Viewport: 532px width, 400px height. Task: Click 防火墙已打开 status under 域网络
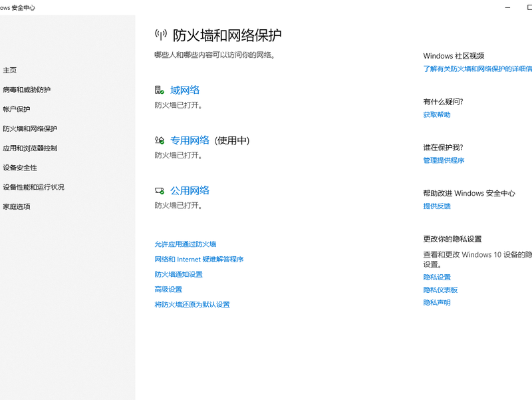[x=178, y=105]
